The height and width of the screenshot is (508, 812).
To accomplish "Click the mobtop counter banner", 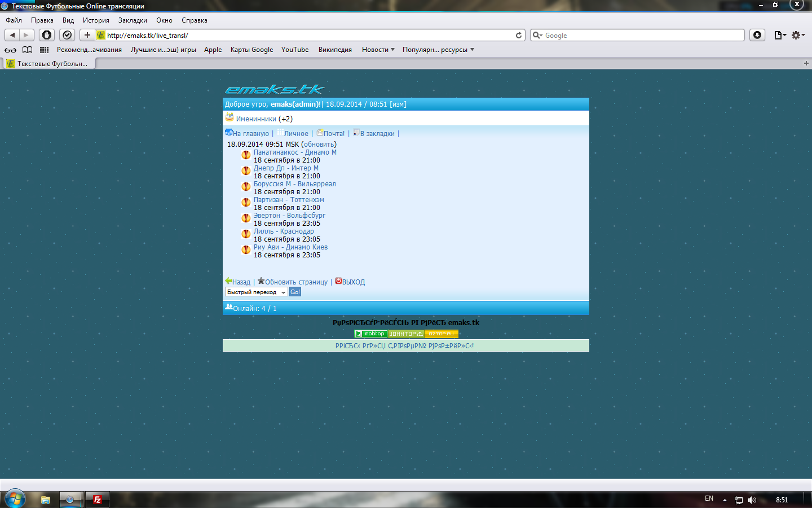I will tap(370, 334).
